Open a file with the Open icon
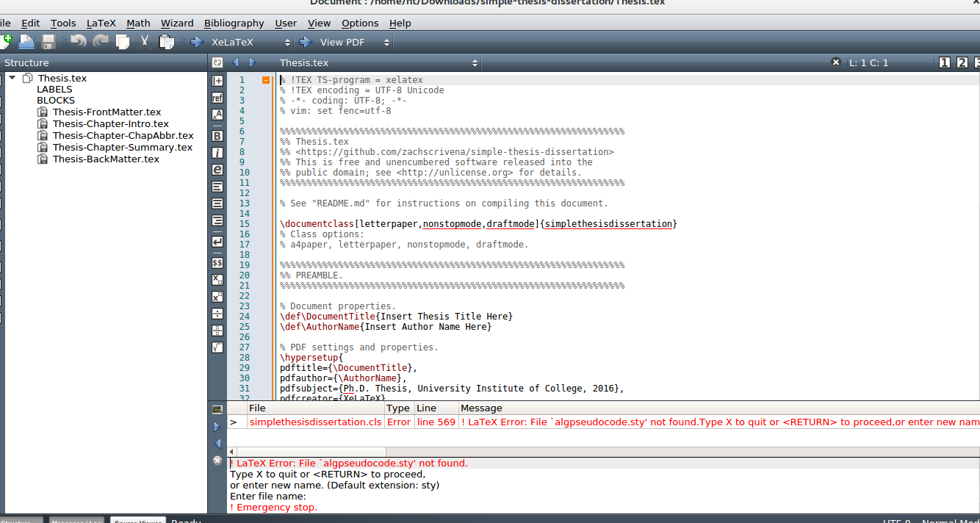980x523 pixels. 26,42
